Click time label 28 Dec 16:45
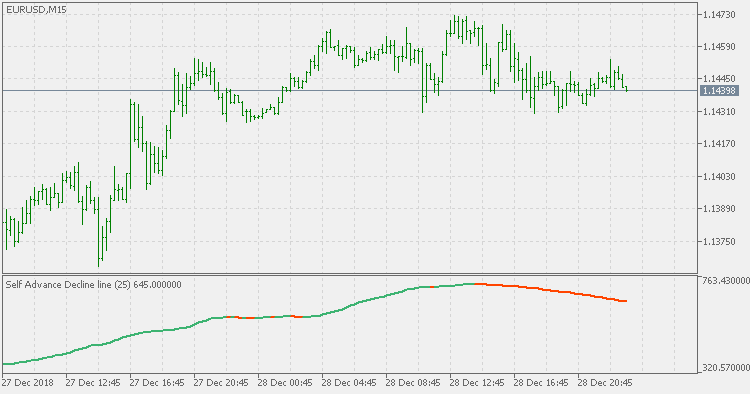Image resolution: width=750 pixels, height=394 pixels. click(541, 383)
